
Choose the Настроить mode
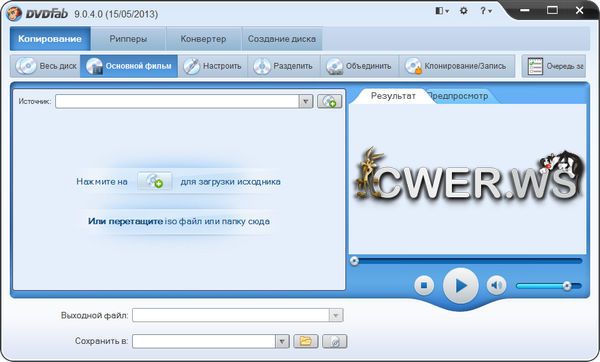tap(212, 66)
